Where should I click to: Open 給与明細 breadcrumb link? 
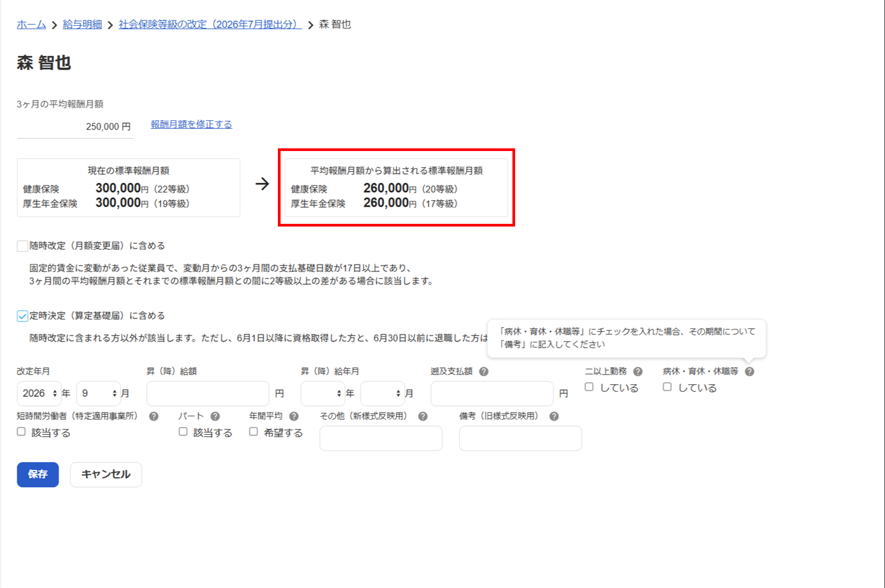coord(82,24)
